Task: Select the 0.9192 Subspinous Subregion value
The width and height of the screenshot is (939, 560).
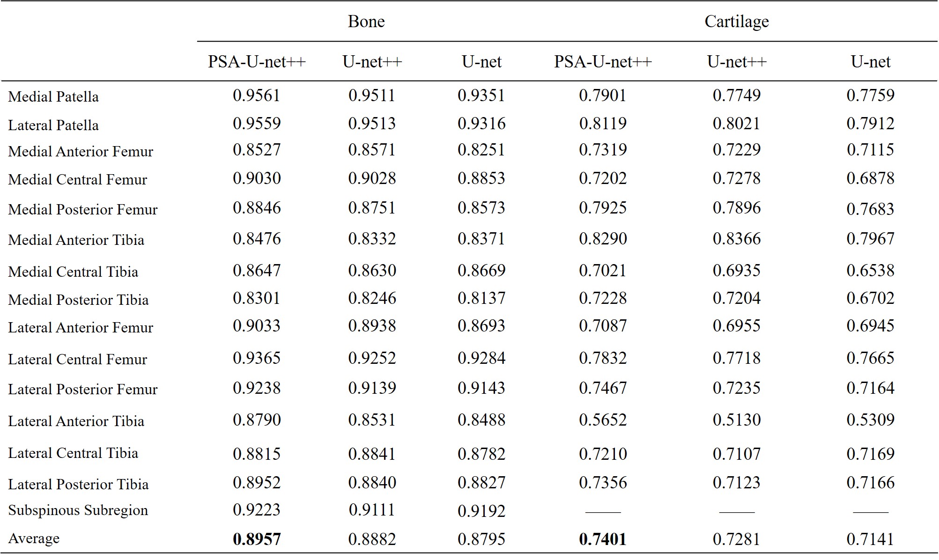Action: [481, 511]
